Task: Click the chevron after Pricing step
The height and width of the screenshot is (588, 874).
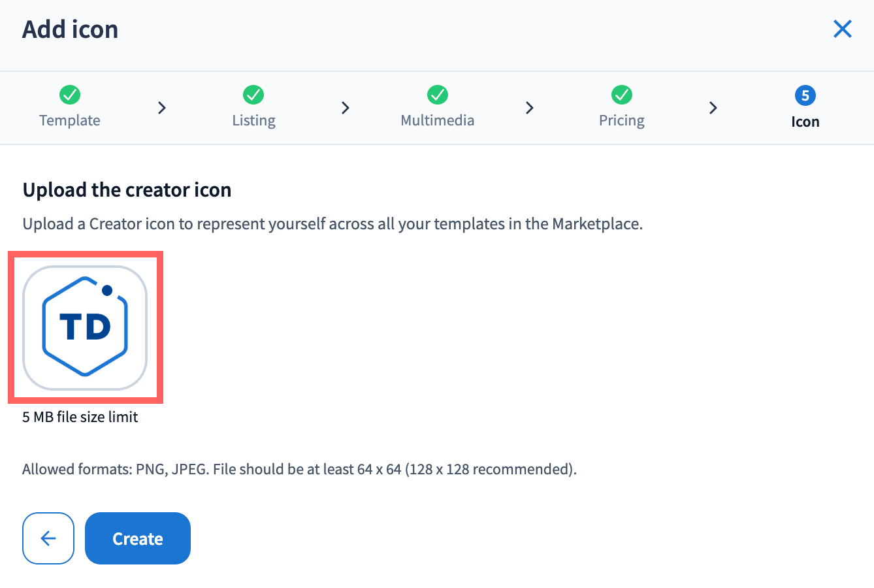Action: (x=713, y=108)
